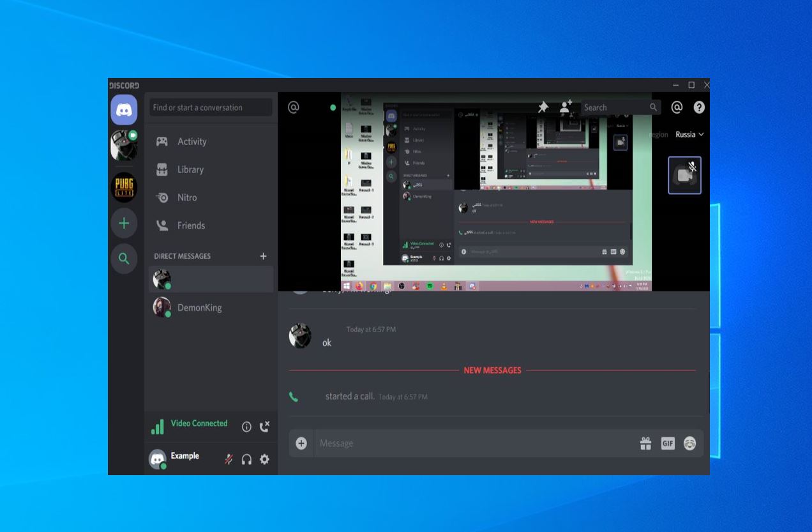The image size is (812, 532).
Task: Open the server with the video badge
Action: [124, 145]
